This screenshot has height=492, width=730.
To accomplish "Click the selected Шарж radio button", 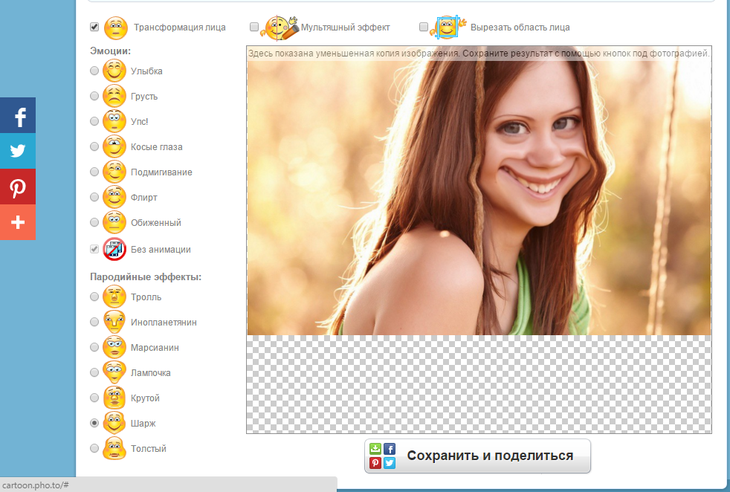I will 95,423.
